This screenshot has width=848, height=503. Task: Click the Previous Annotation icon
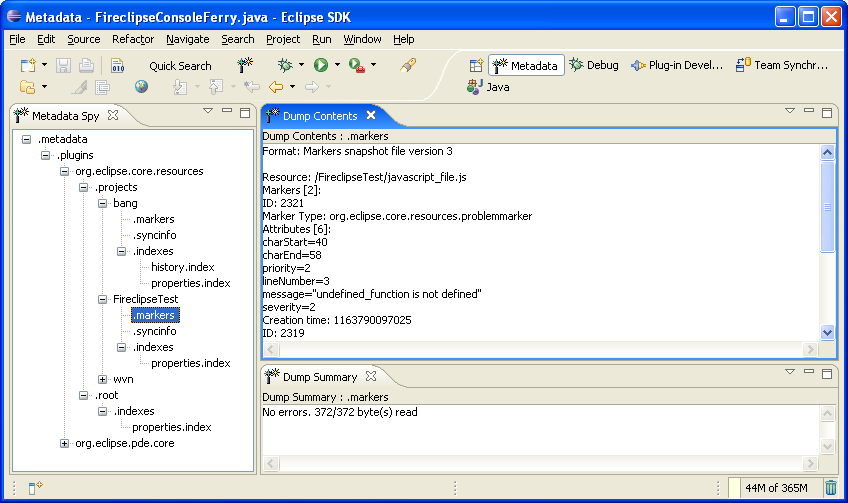coord(215,87)
